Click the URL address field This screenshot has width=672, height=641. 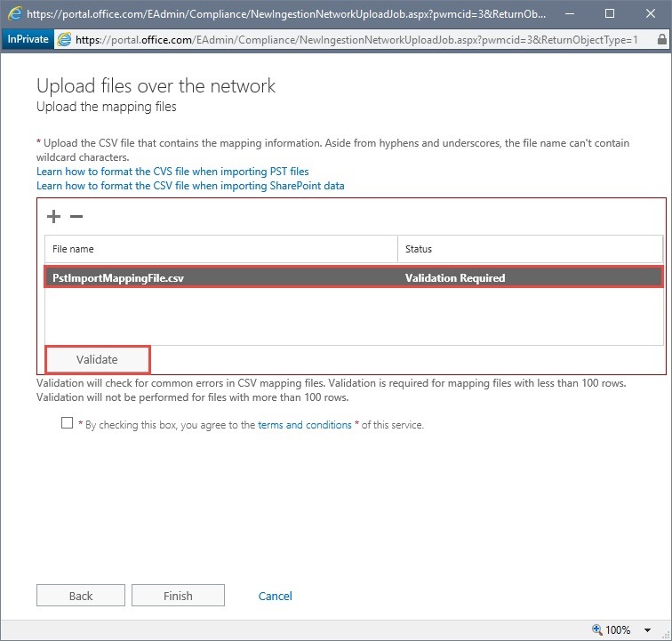pyautogui.click(x=356, y=40)
